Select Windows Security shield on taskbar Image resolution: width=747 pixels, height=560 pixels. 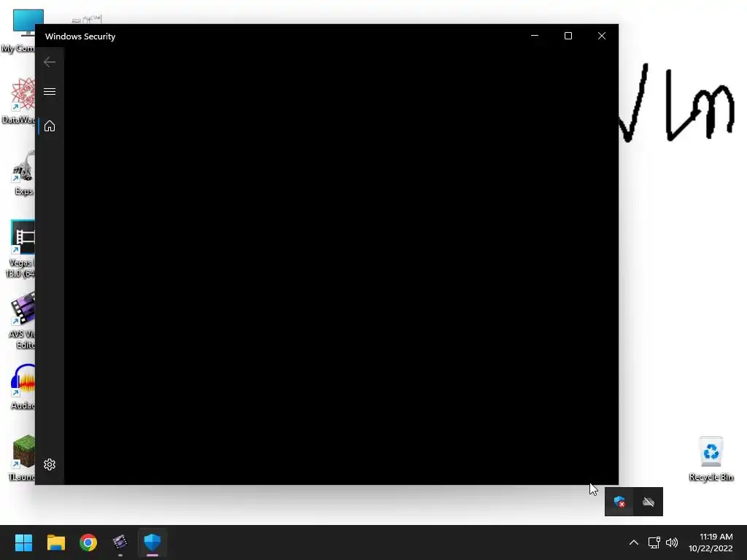tap(152, 542)
